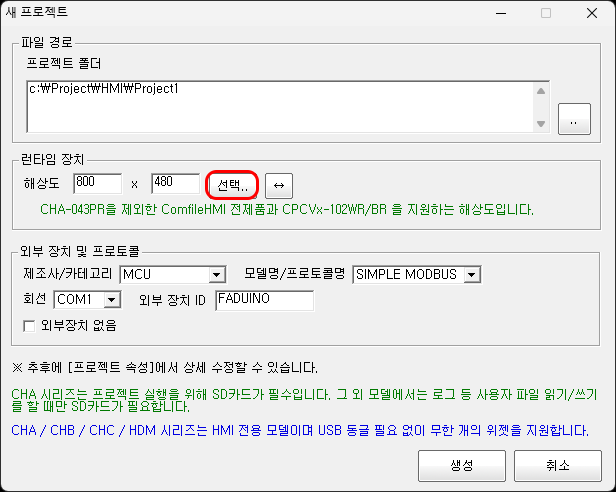Expand the 회선 COM1 port dropdown
This screenshot has width=616, height=492.
110,299
